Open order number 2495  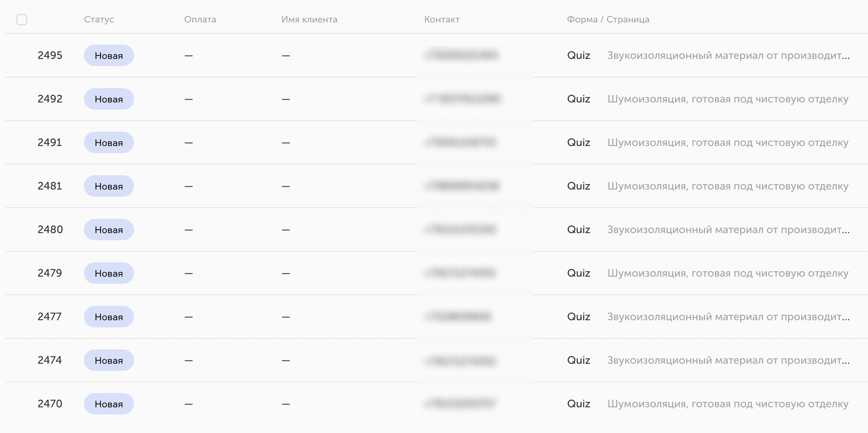(50, 55)
